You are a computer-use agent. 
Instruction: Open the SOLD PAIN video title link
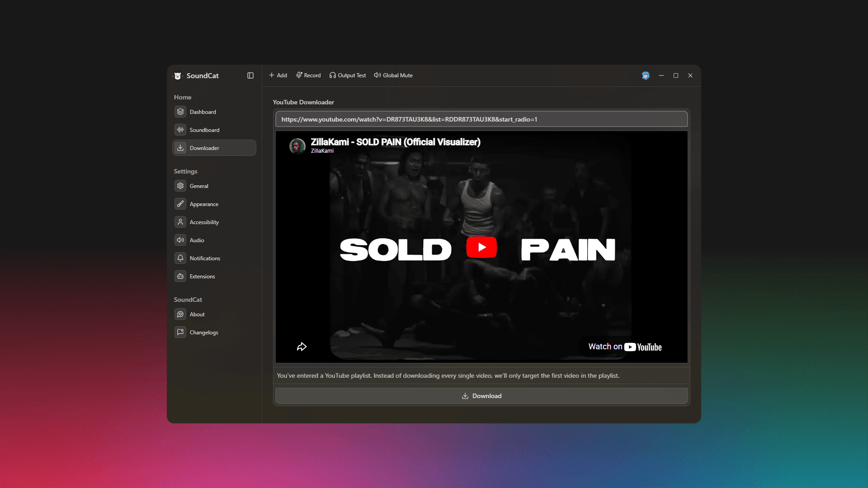395,142
